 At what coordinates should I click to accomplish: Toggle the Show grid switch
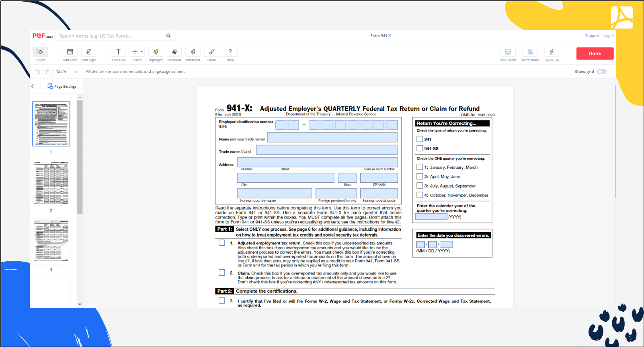pos(601,72)
